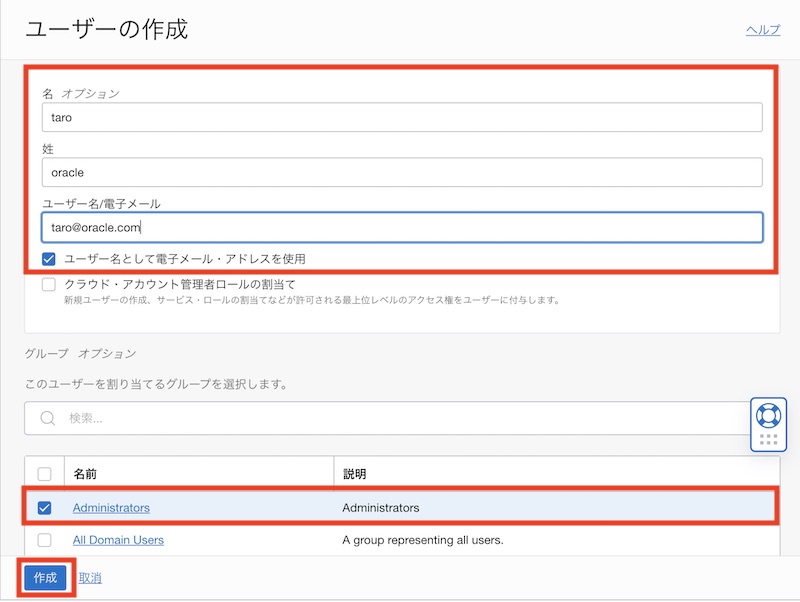Viewport: 800px width, 602px height.
Task: Click the 名前 column header
Action: (86, 473)
